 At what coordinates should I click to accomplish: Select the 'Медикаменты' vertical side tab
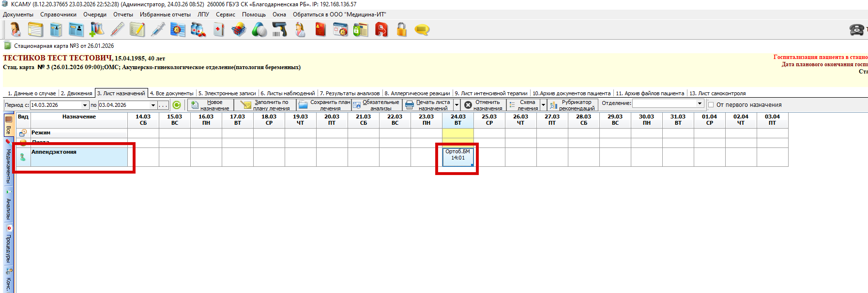8,164
